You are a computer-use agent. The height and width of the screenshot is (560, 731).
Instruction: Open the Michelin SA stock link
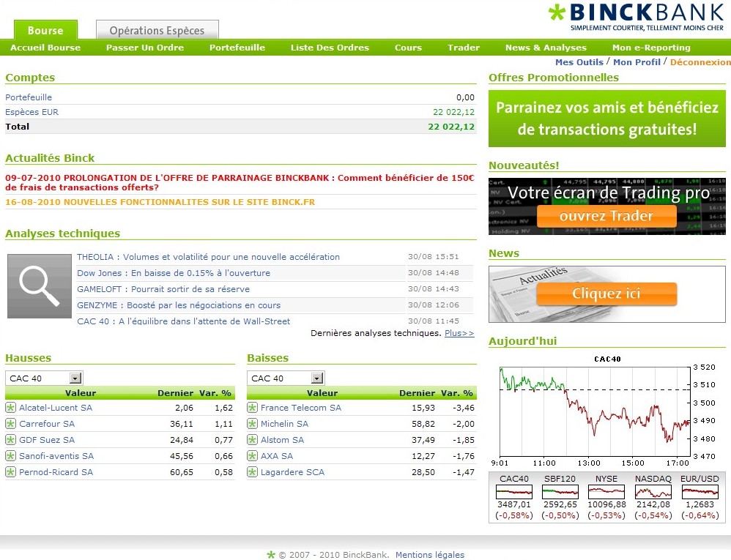pos(284,424)
